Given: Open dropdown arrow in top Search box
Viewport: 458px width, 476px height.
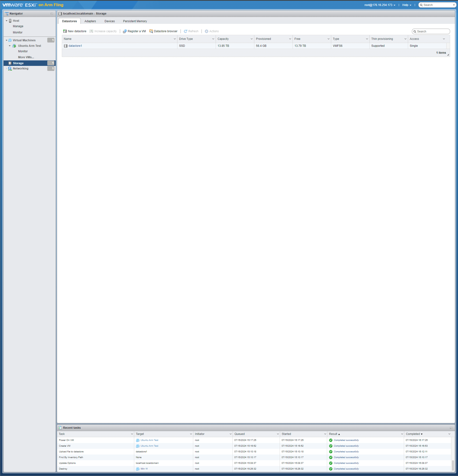Looking at the screenshot, I should point(454,5).
